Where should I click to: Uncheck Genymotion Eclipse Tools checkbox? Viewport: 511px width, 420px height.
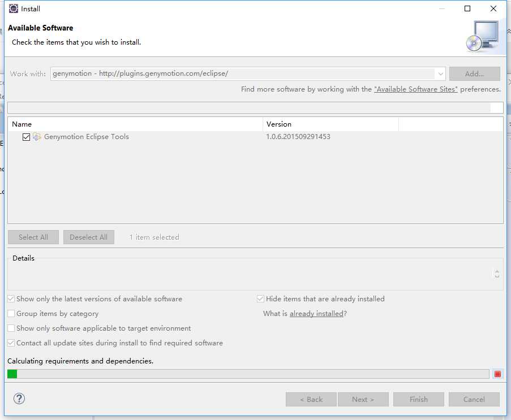click(27, 137)
